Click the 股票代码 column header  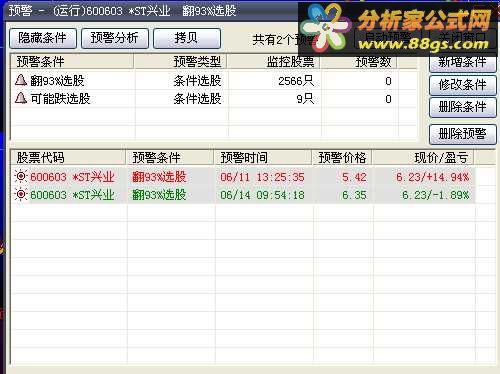click(68, 158)
